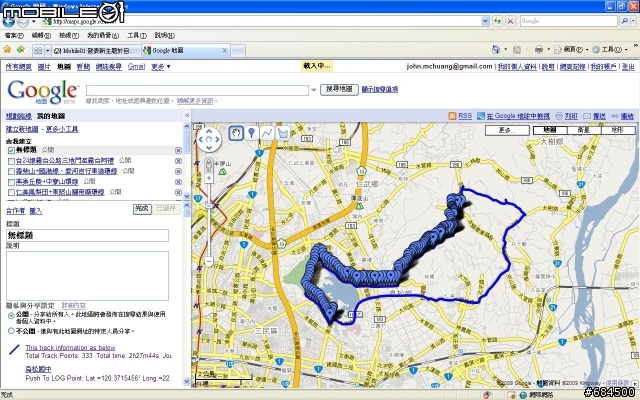Select the add placemark tool
640x400 pixels.
click(x=251, y=133)
